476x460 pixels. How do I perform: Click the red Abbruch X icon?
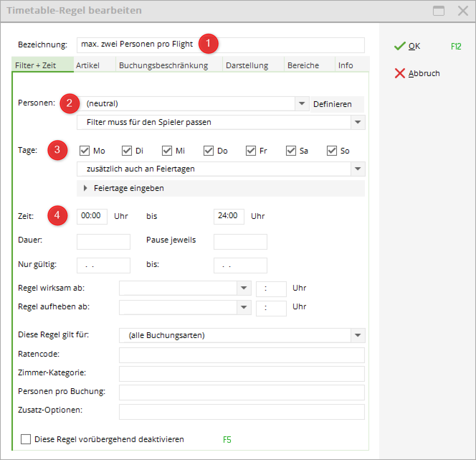[400, 73]
